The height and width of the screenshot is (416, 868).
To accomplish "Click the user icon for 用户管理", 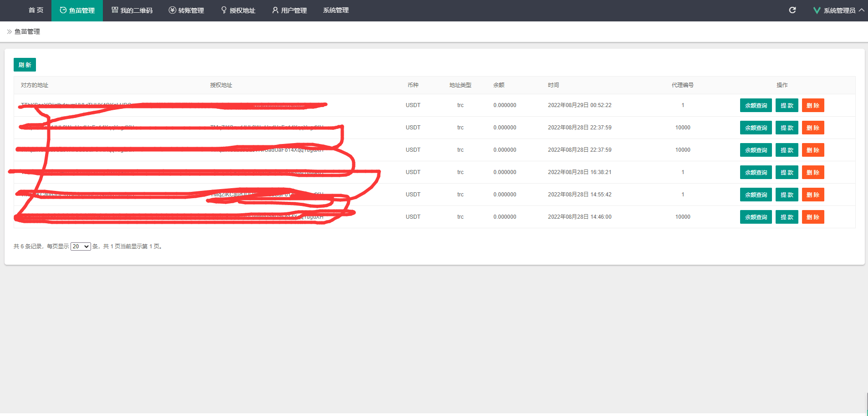I will point(275,10).
